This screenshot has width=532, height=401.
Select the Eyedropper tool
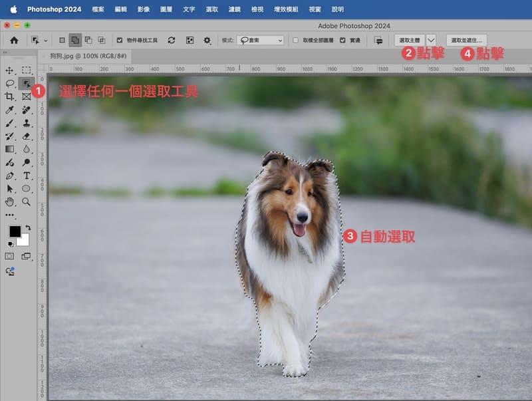click(x=9, y=110)
